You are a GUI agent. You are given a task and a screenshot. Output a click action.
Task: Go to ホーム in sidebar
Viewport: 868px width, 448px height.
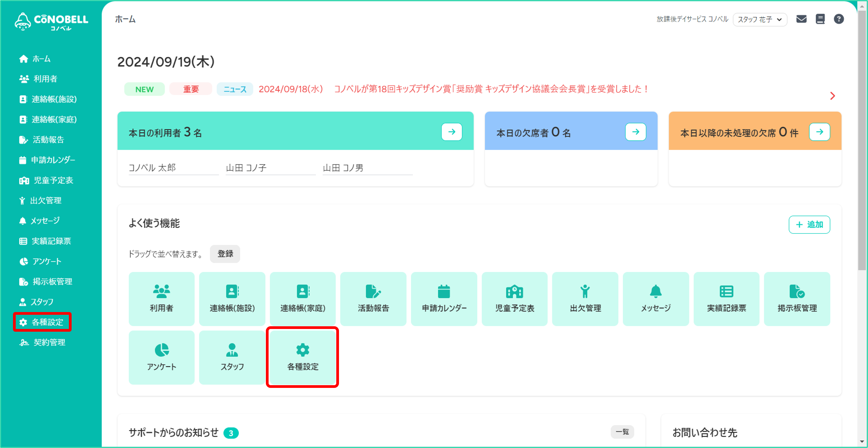point(35,59)
